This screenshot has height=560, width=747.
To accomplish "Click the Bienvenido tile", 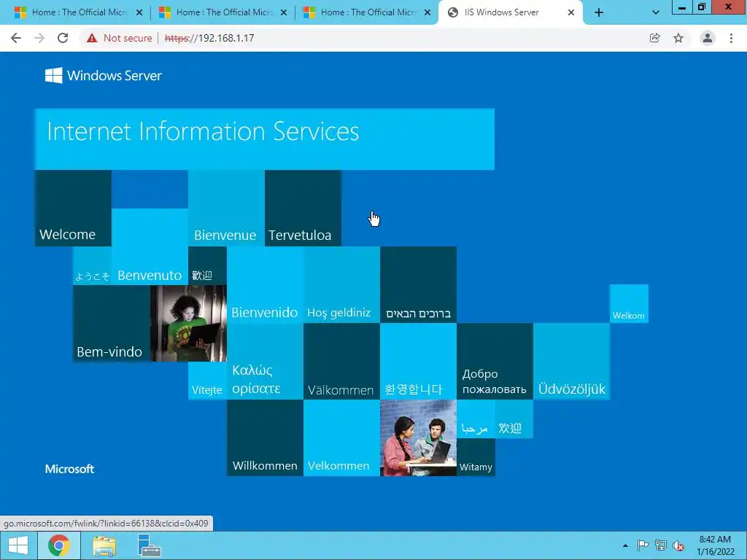I will [265, 285].
